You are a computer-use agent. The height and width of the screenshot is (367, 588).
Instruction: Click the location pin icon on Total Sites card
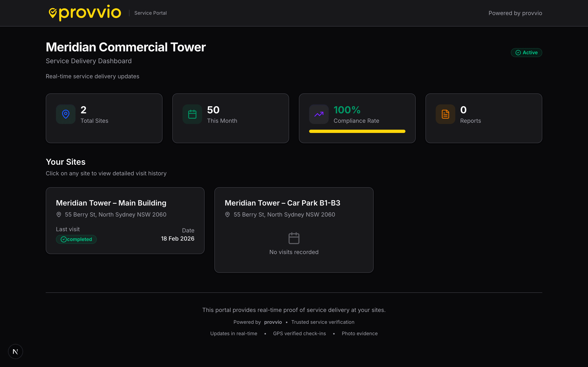[x=66, y=114]
